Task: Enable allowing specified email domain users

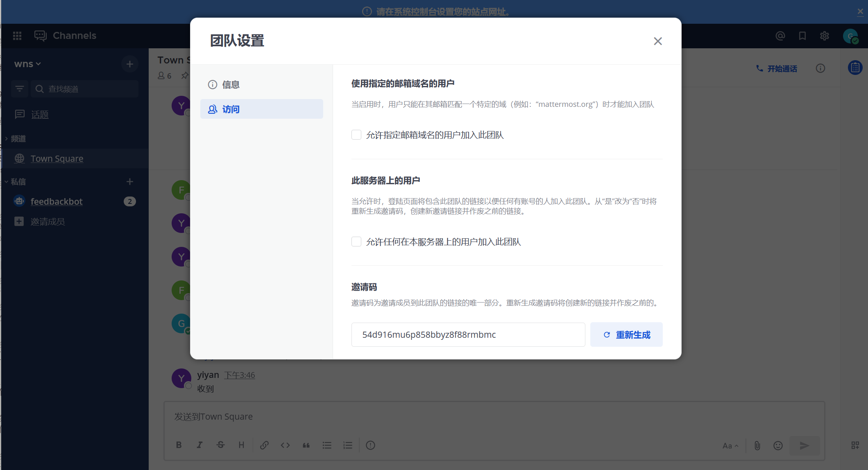Action: click(x=356, y=135)
